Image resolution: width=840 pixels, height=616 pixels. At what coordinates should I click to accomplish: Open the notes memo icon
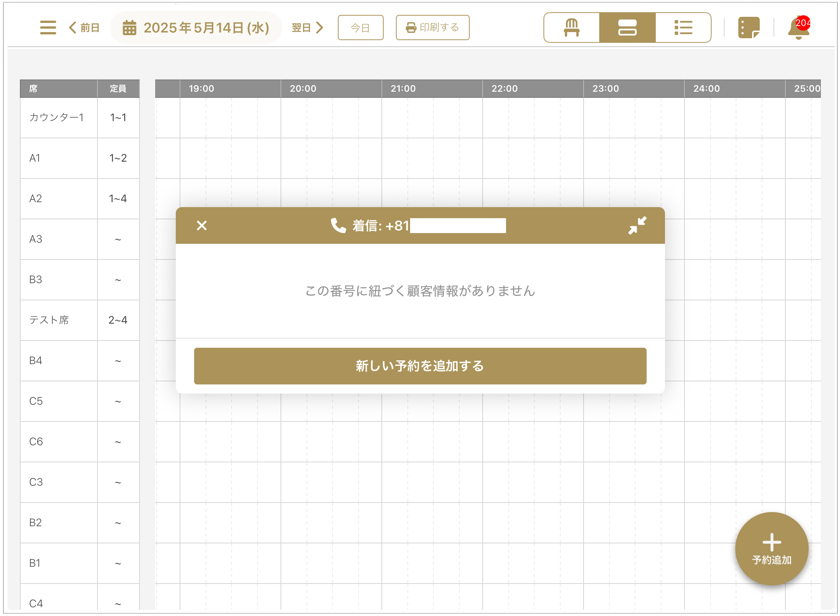pyautogui.click(x=749, y=28)
